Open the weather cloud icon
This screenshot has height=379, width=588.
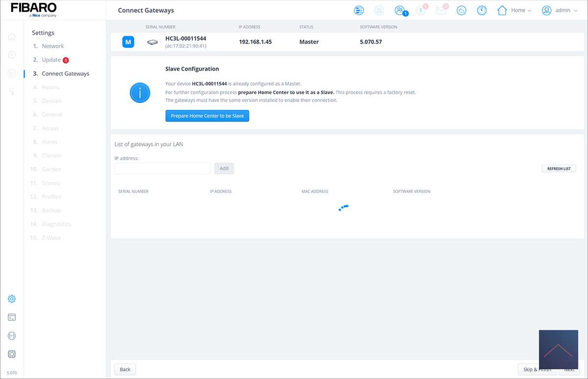pos(461,10)
